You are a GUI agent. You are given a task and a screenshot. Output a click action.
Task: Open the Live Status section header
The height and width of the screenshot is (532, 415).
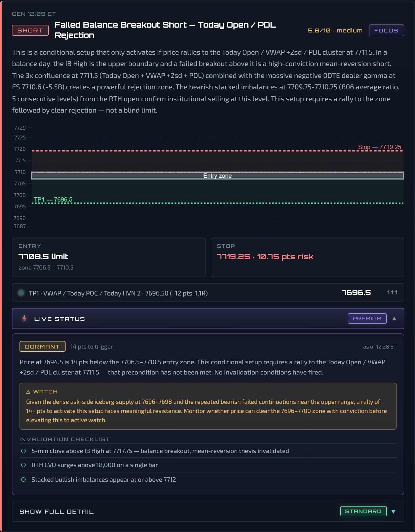[x=208, y=318]
